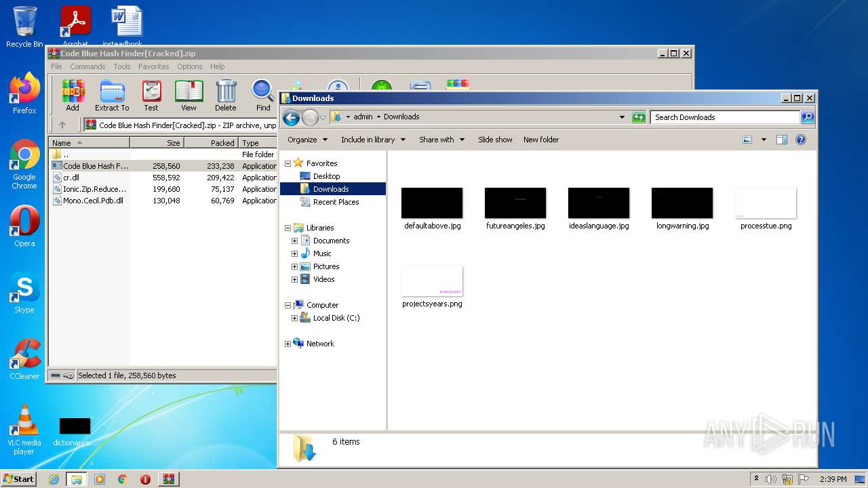Click the New folder button

point(541,140)
